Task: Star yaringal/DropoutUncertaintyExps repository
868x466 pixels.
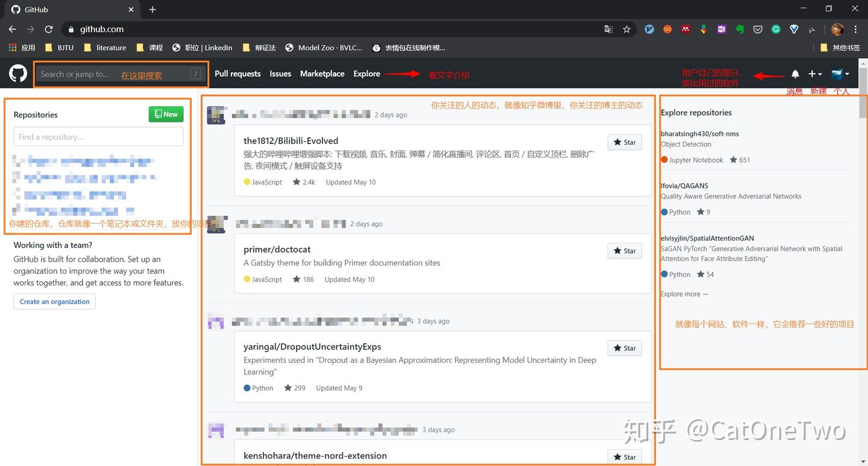Action: [624, 348]
